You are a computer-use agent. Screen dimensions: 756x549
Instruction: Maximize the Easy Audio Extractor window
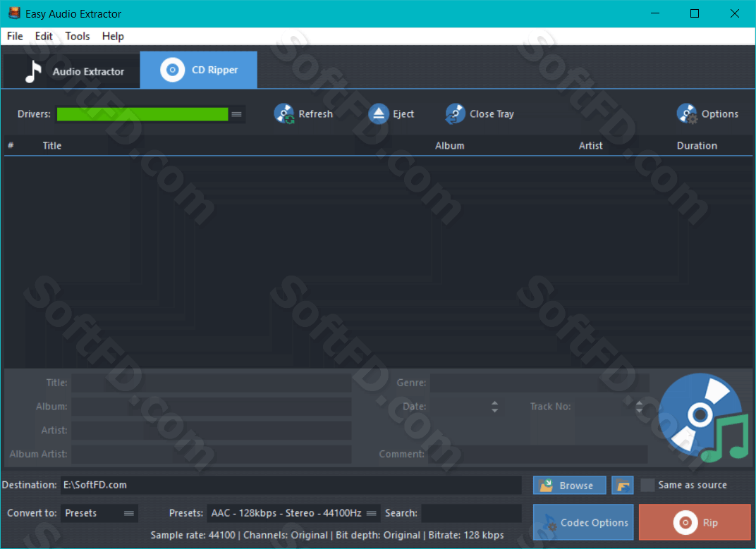coord(694,13)
